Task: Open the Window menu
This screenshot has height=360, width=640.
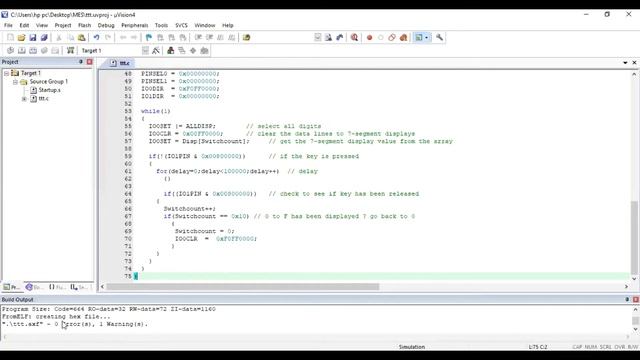Action: 204,25
